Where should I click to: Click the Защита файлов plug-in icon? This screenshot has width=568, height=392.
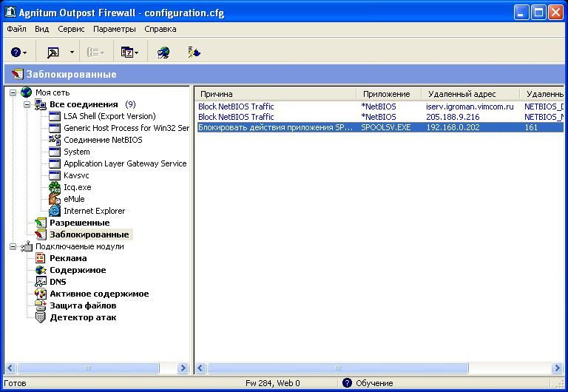40,305
